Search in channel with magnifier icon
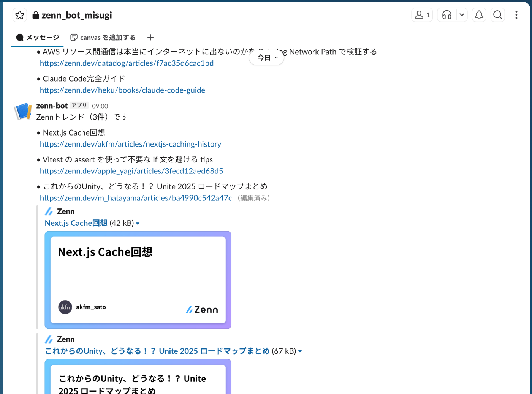 pos(498,15)
